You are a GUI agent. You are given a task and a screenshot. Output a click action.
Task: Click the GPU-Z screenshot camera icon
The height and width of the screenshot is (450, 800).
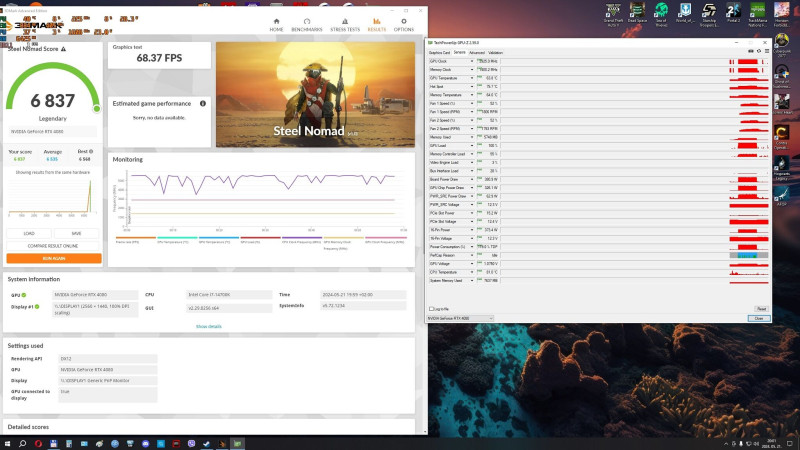(x=751, y=52)
